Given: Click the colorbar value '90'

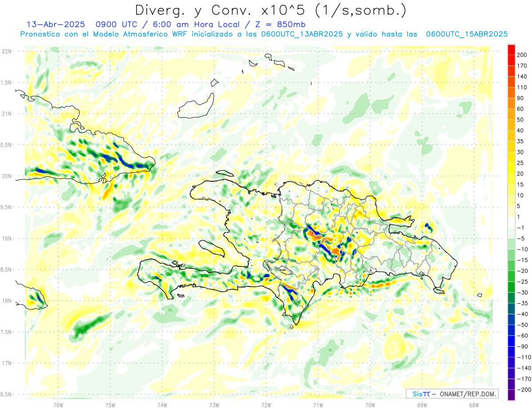Looking at the screenshot, I should coord(520,98).
